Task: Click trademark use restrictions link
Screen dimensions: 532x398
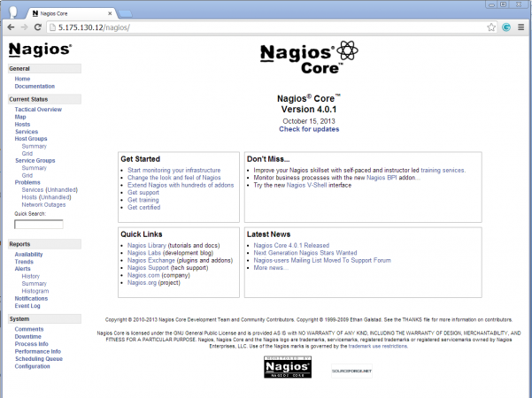Action: (378, 346)
